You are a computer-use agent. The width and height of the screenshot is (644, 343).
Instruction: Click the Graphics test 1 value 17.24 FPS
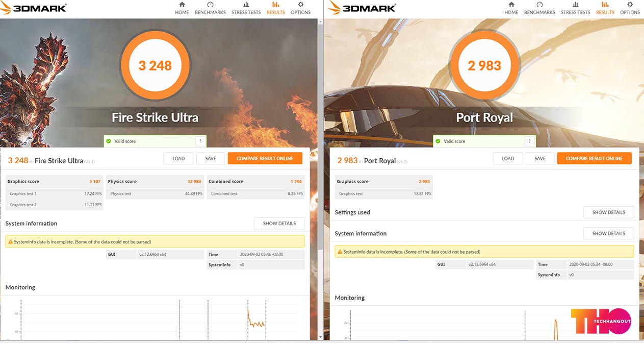click(93, 194)
